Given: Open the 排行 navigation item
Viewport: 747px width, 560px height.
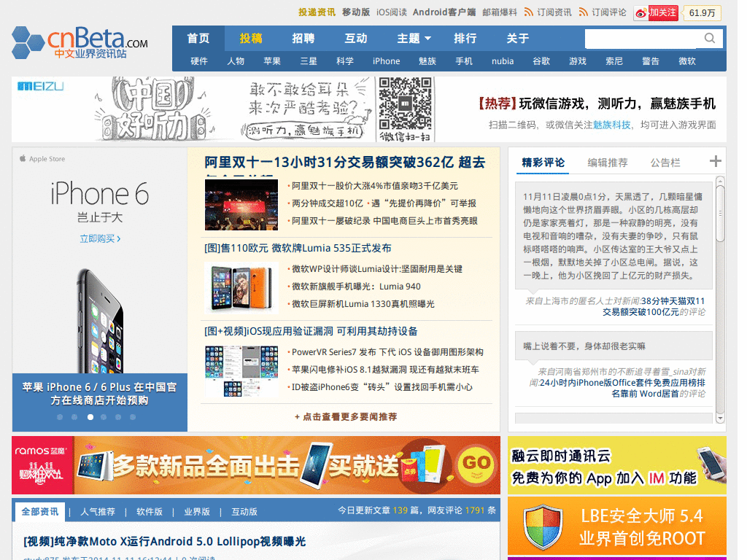Looking at the screenshot, I should (465, 38).
